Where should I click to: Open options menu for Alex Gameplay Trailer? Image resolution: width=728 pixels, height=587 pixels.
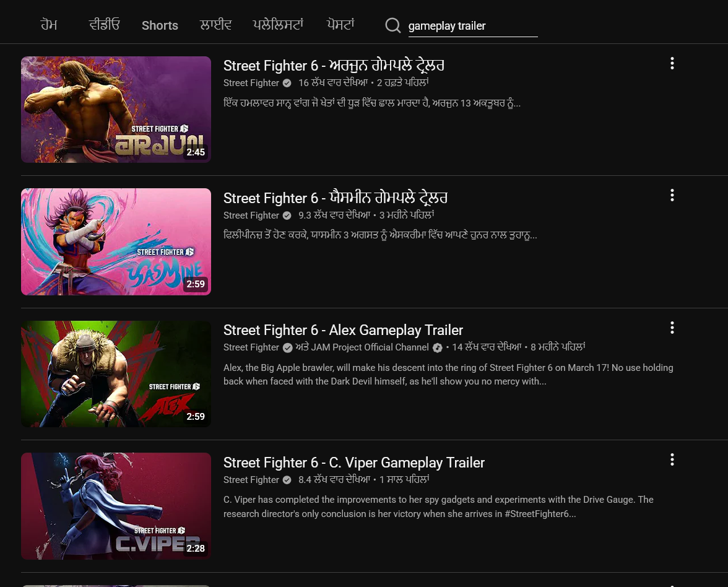[672, 328]
